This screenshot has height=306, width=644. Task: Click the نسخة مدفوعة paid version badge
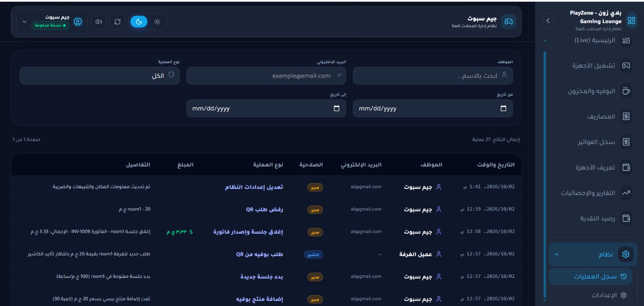50,25
